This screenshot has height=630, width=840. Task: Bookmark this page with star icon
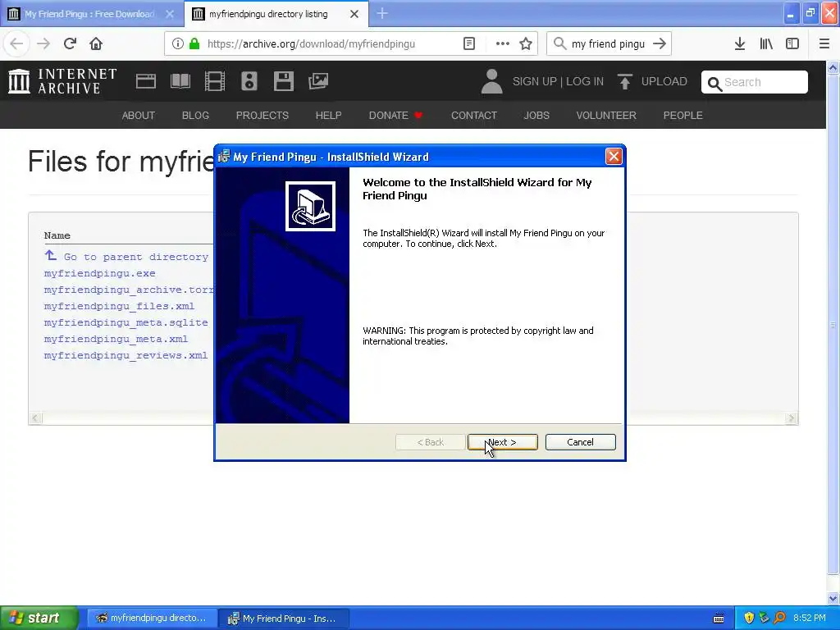point(526,43)
